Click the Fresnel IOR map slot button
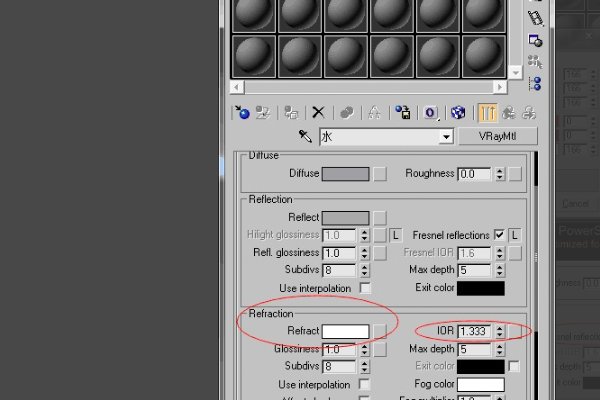Viewport: 600px width, 400px height. pos(515,253)
